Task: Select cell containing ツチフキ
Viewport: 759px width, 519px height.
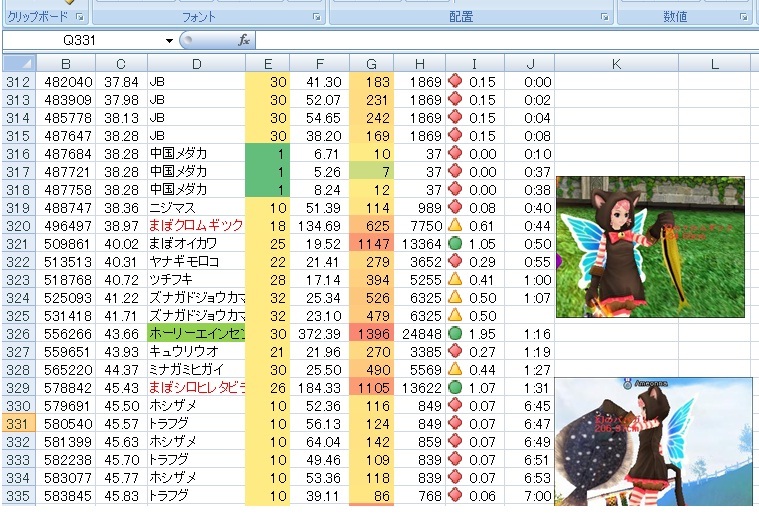Action: pos(197,280)
